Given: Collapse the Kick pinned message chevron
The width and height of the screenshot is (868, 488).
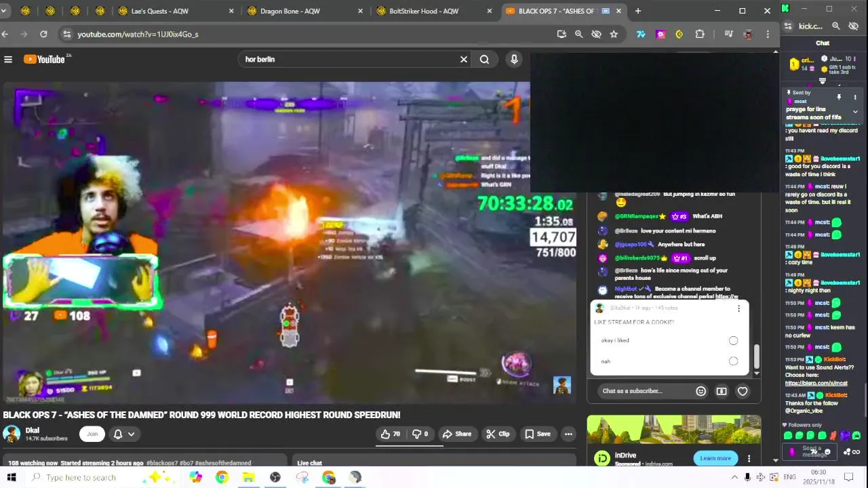Looking at the screenshot, I should tap(855, 111).
